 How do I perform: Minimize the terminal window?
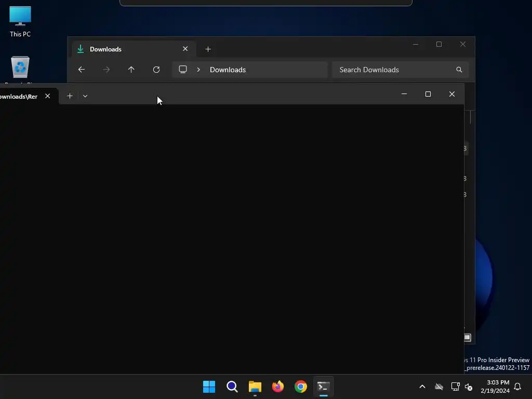point(404,94)
